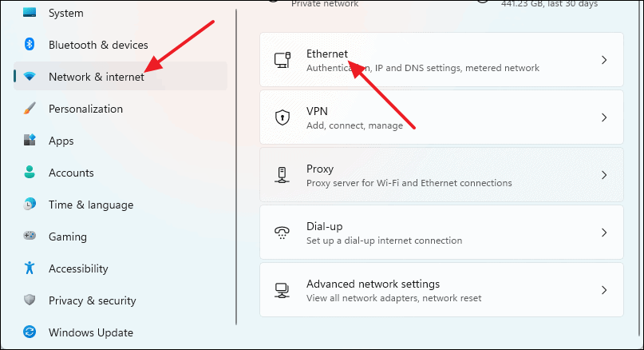Click the Apps icon in the sidebar
The width and height of the screenshot is (644, 350).
click(x=30, y=140)
